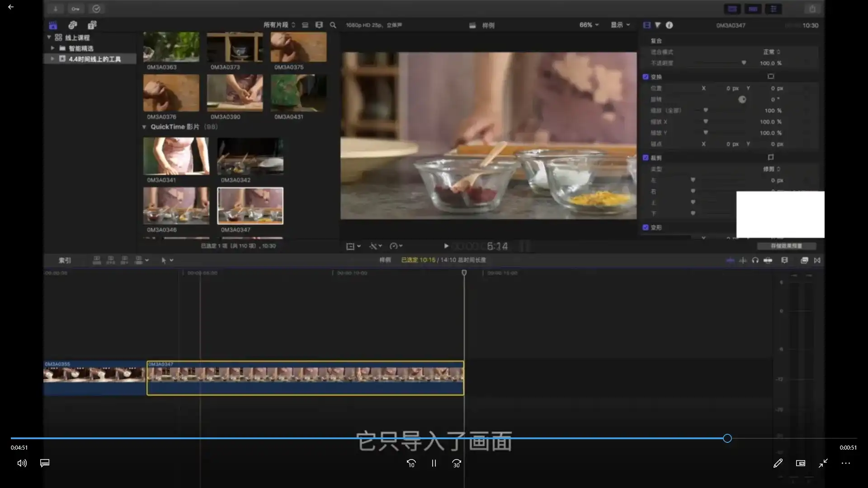The height and width of the screenshot is (488, 868).
Task: Open the Info inspector with the ⓘ icon
Action: [669, 25]
